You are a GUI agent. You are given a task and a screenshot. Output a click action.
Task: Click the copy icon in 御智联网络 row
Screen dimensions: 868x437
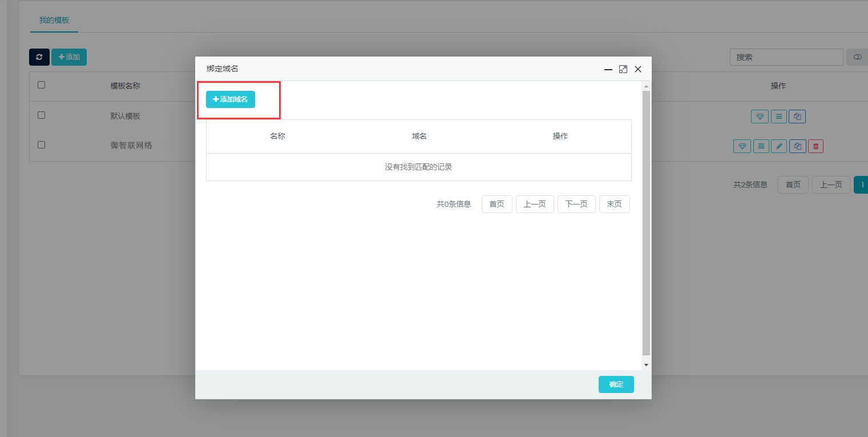(x=797, y=146)
